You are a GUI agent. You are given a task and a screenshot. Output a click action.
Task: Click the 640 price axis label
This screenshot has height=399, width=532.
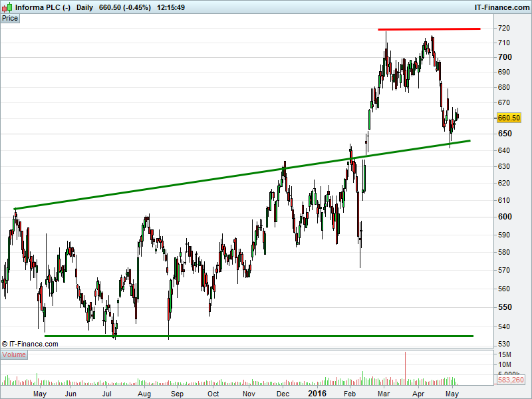[x=504, y=150]
